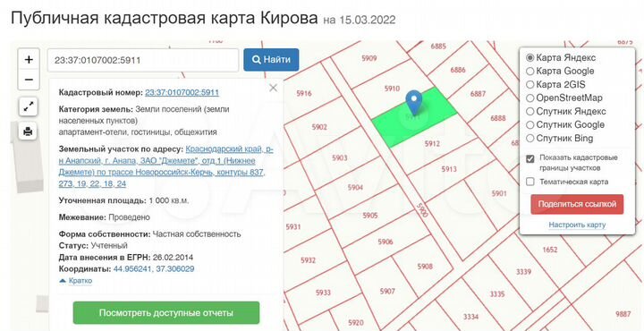Click parcel 5907 on the map
Screen dimensions: 644x331
tap(387, 291)
